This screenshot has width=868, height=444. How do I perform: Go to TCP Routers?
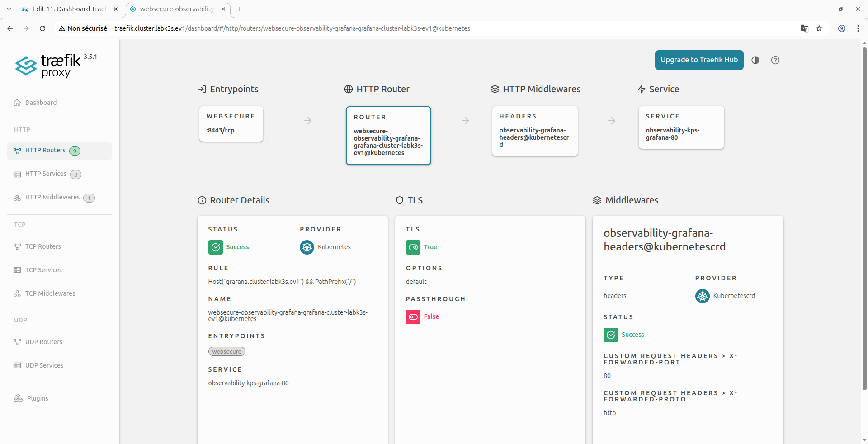click(x=60, y=246)
